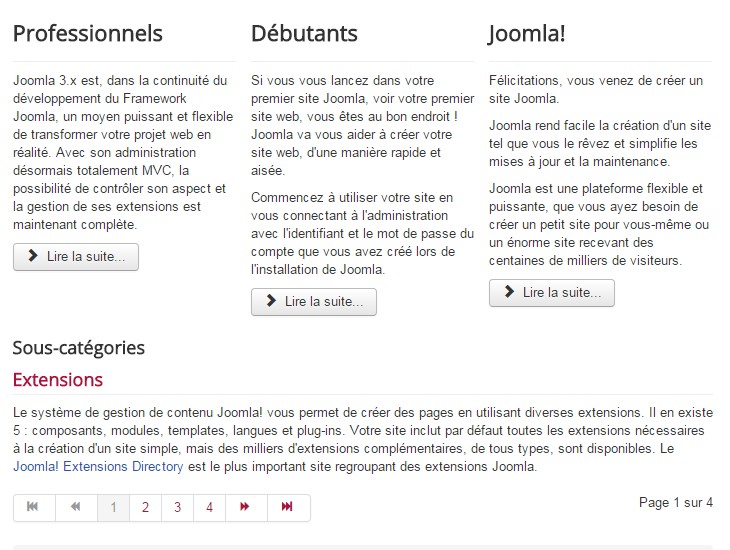This screenshot has height=550, width=730.
Task: Jump to last page pagination icon
Action: 289,507
